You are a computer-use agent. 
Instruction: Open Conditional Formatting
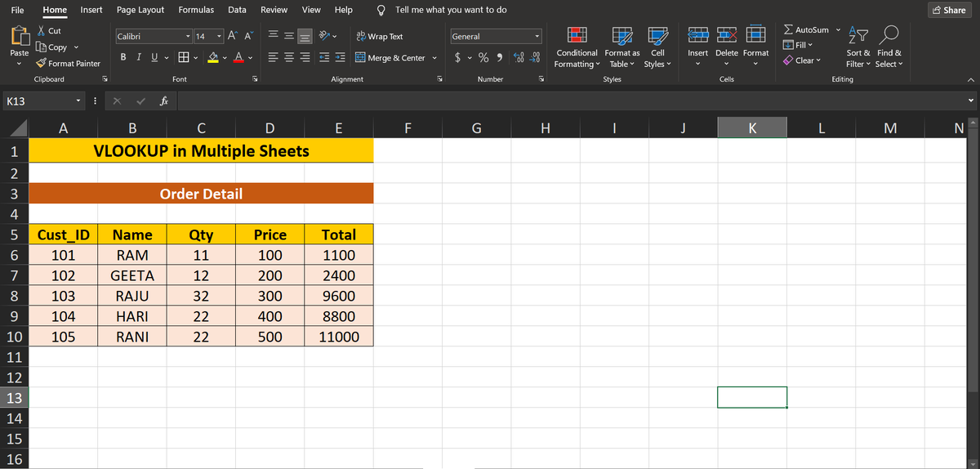(x=578, y=47)
